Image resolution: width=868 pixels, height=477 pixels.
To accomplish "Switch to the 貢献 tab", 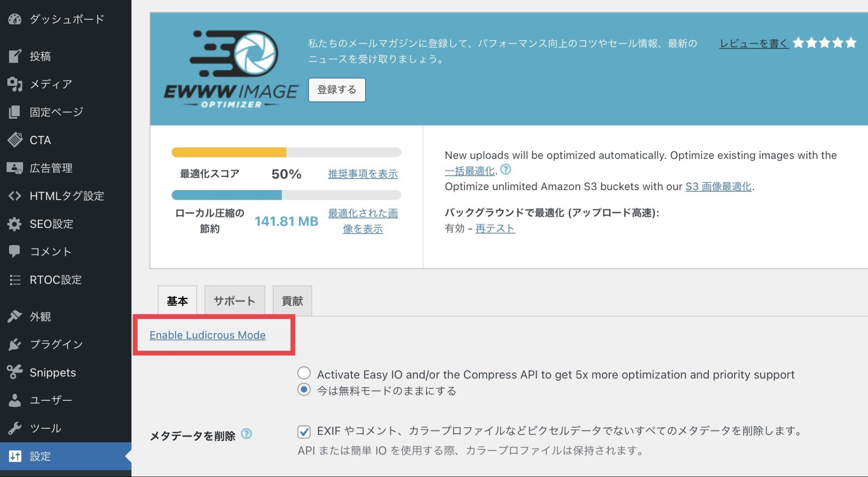I will tap(292, 301).
